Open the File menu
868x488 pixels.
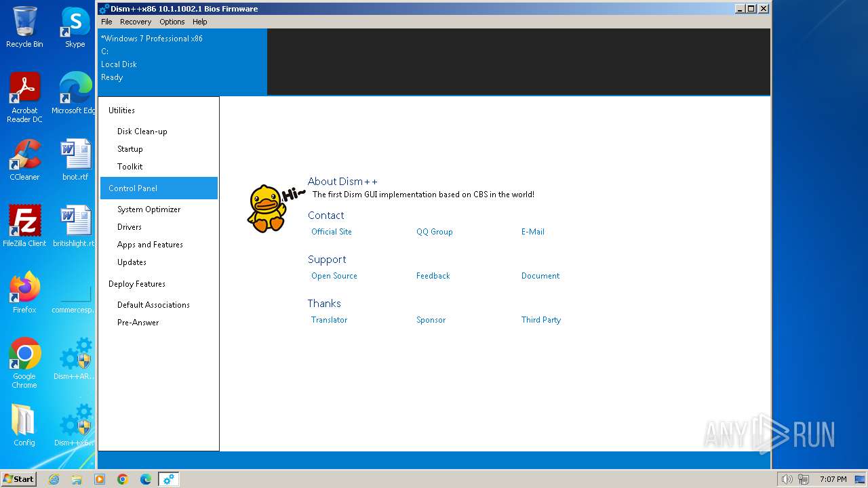click(x=106, y=22)
